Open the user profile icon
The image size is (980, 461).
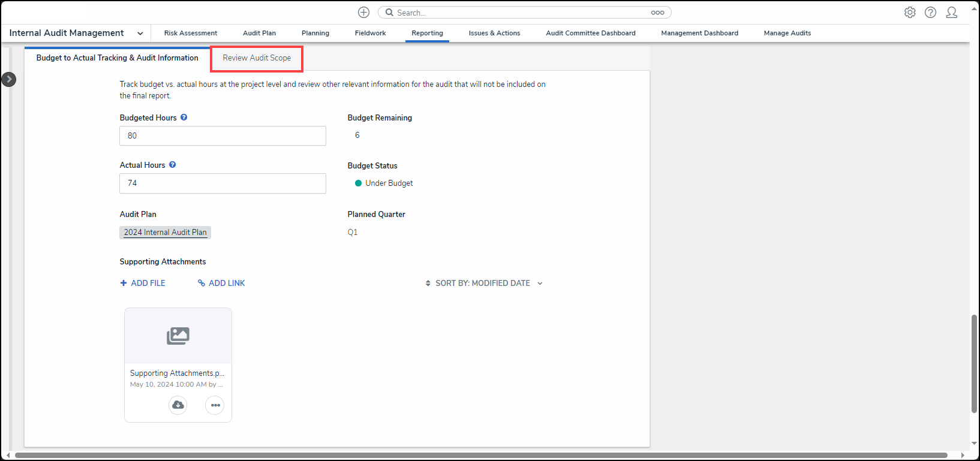point(951,13)
